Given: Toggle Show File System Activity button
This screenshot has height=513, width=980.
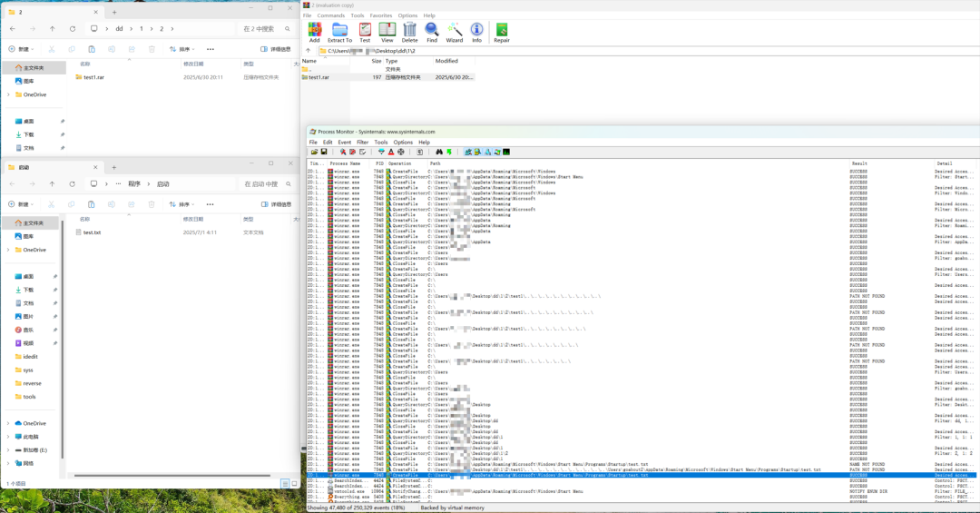Looking at the screenshot, I should (x=477, y=152).
